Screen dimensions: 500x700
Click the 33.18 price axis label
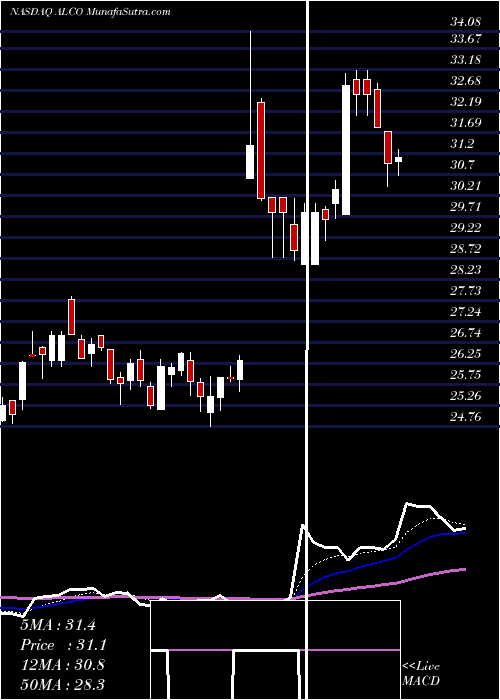[x=465, y=60]
